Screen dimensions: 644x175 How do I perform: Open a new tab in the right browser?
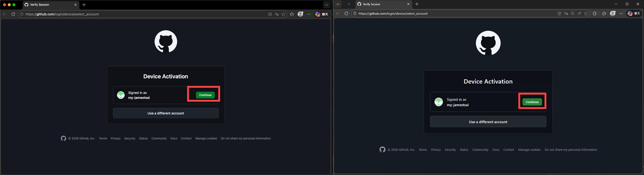(417, 4)
